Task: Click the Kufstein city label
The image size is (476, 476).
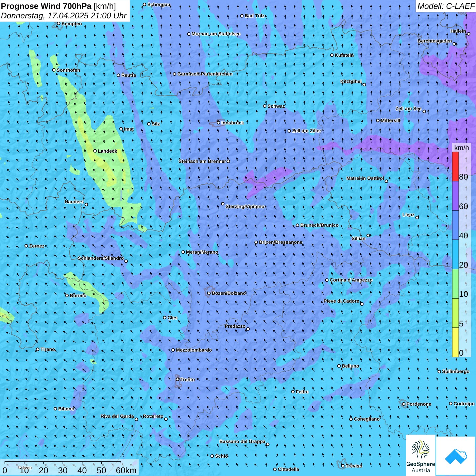Action: [344, 55]
